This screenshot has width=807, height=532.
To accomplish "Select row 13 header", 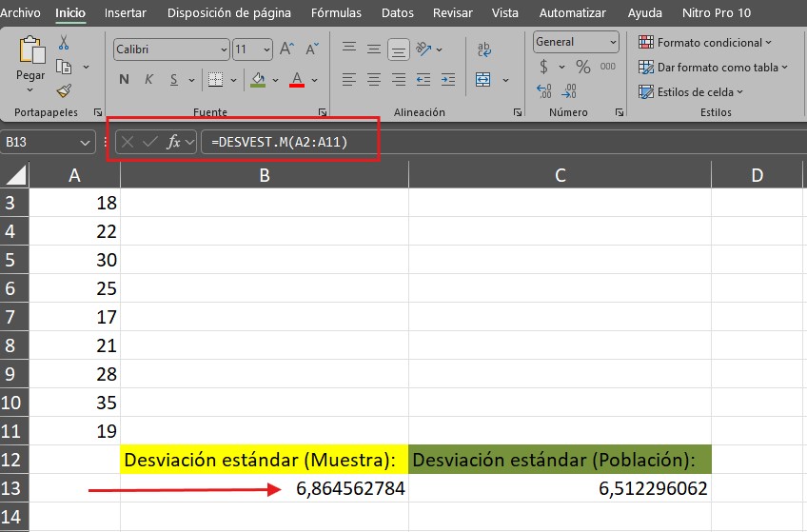I will tap(14, 488).
